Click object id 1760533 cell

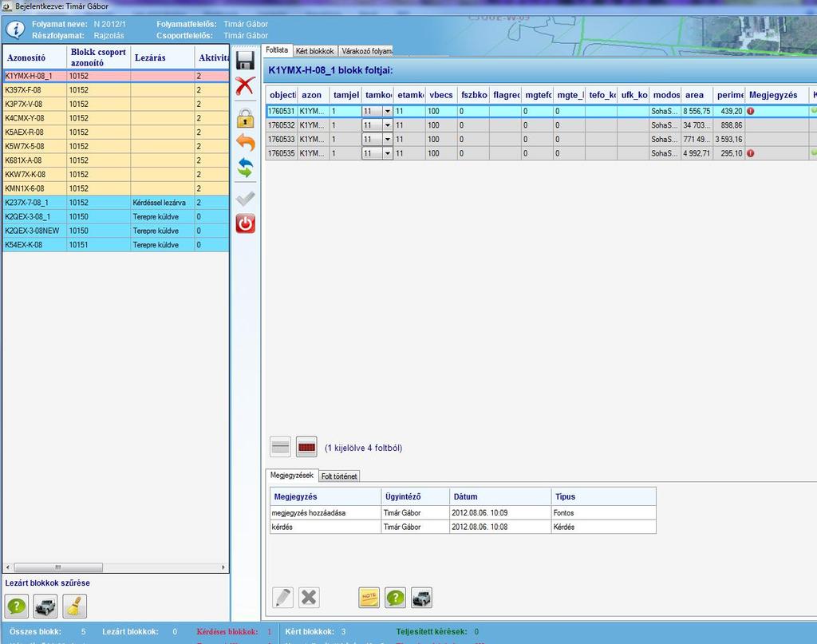coord(282,139)
